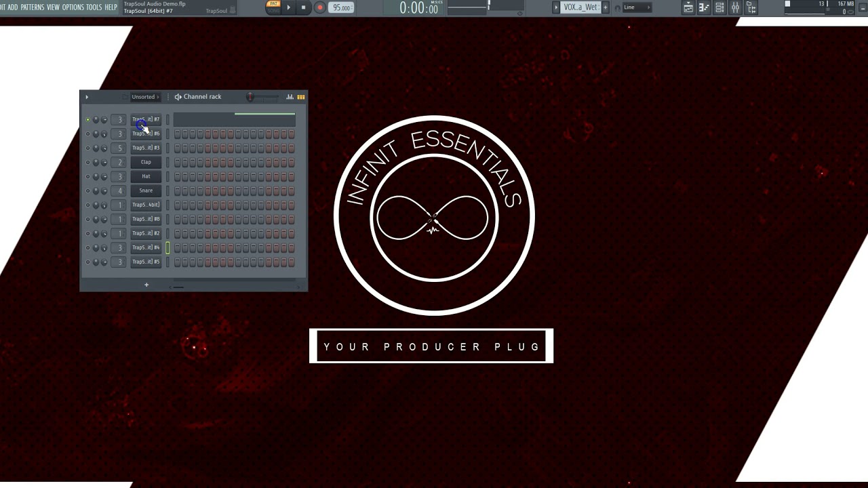The width and height of the screenshot is (868, 488).
Task: Click mixer track number 2 for Clap
Action: 119,162
